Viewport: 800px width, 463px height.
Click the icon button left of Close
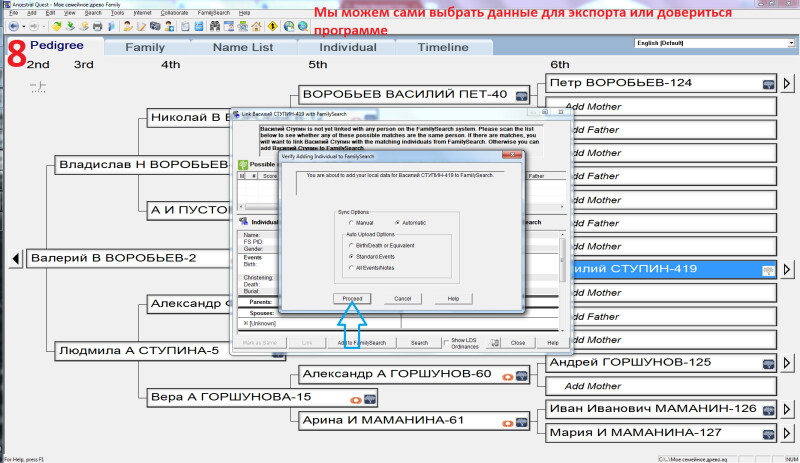coord(494,343)
